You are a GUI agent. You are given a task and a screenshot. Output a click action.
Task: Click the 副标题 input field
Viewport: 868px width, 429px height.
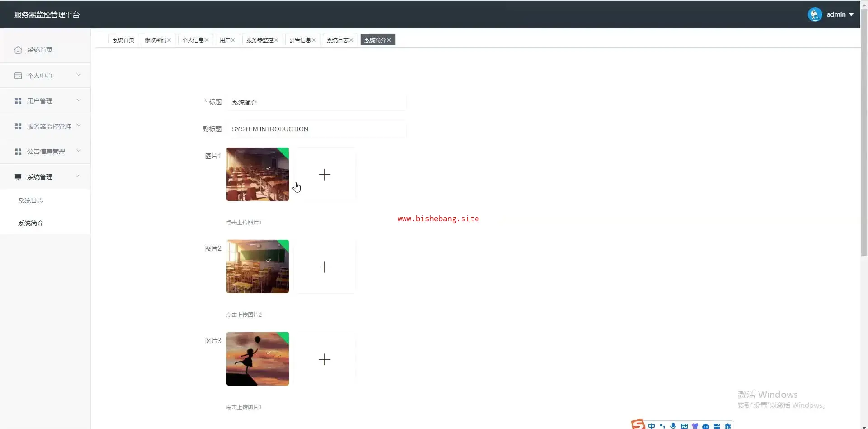pyautogui.click(x=316, y=129)
